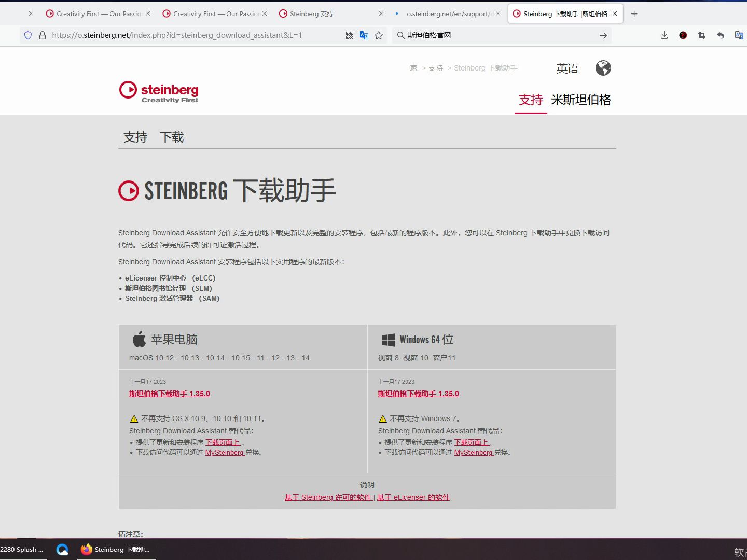
Task: Click the Apple logo in 苹果电脑 header
Action: coord(139,339)
